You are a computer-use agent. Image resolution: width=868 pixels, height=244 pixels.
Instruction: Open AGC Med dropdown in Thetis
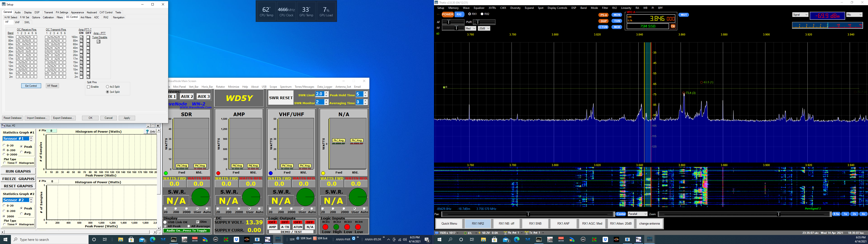point(470,29)
